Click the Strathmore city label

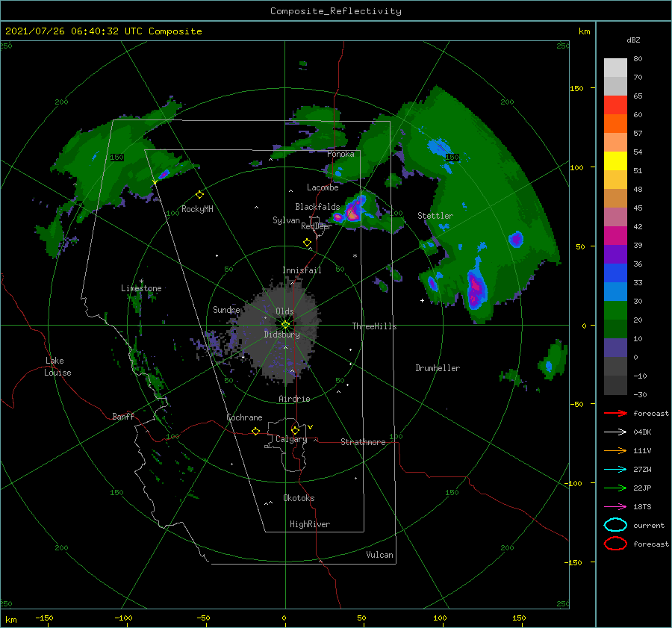[363, 442]
